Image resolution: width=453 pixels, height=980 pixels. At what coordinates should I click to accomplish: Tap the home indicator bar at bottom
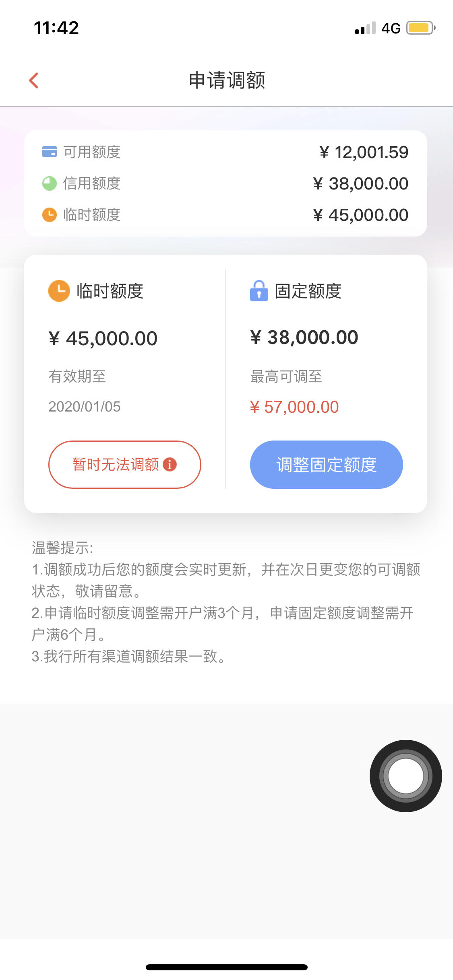pyautogui.click(x=227, y=967)
